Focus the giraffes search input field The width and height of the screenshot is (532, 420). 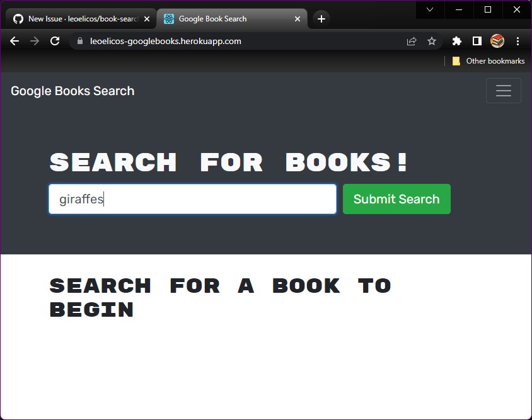[x=193, y=199]
